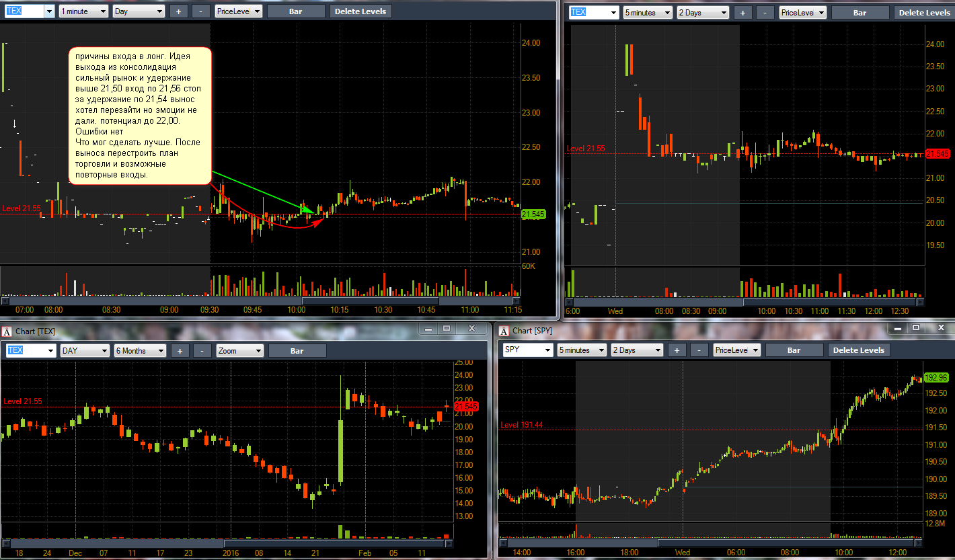This screenshot has width=955, height=560.
Task: Open the 6 Months range dropdown
Action: (x=140, y=350)
